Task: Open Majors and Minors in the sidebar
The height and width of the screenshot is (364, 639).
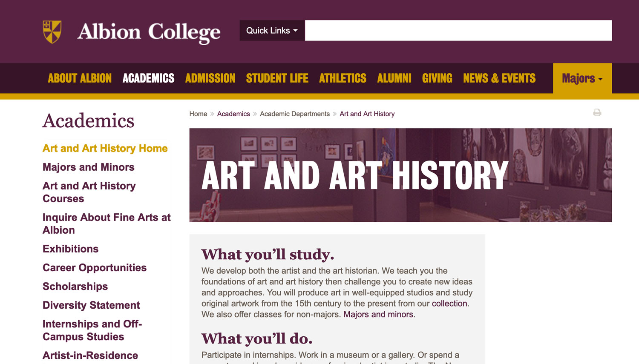Action: (x=89, y=167)
